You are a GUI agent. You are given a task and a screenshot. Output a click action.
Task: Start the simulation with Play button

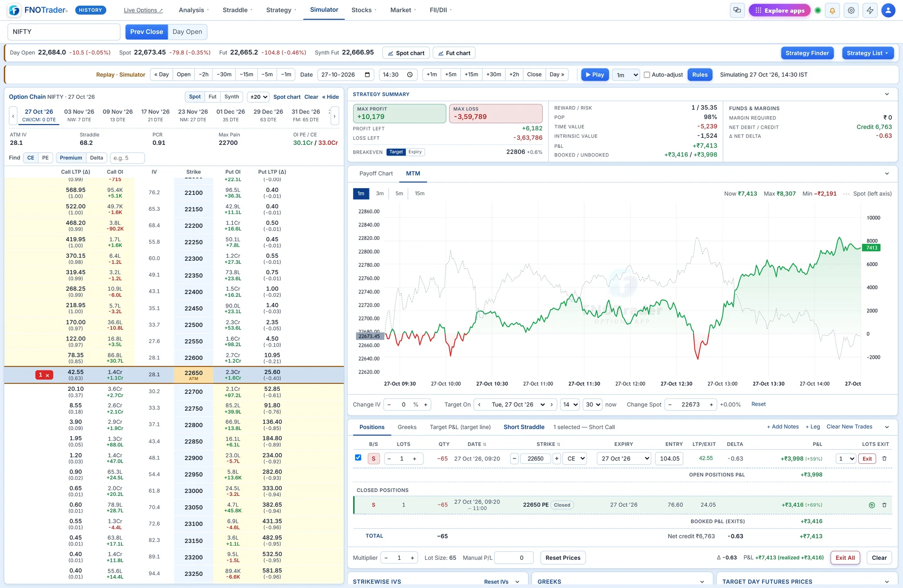pyautogui.click(x=595, y=75)
